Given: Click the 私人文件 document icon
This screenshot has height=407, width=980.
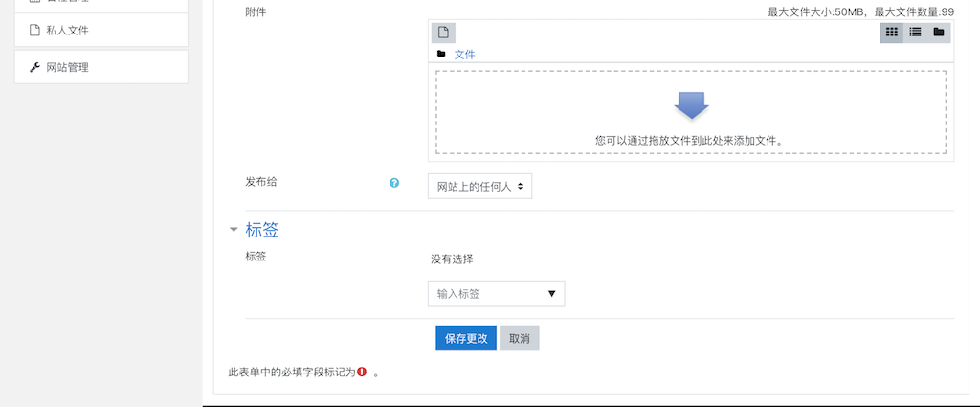Looking at the screenshot, I should tap(35, 30).
